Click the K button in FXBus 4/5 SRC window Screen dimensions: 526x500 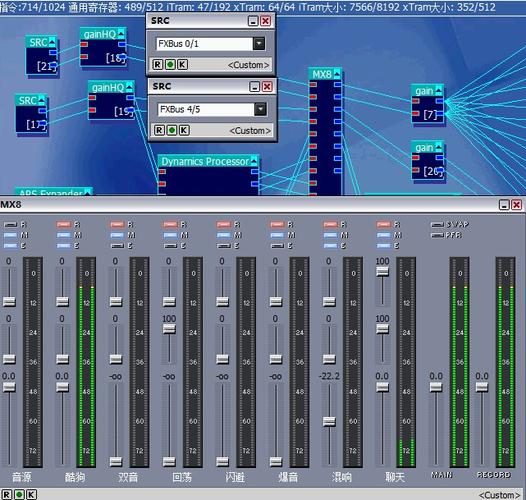(x=184, y=130)
